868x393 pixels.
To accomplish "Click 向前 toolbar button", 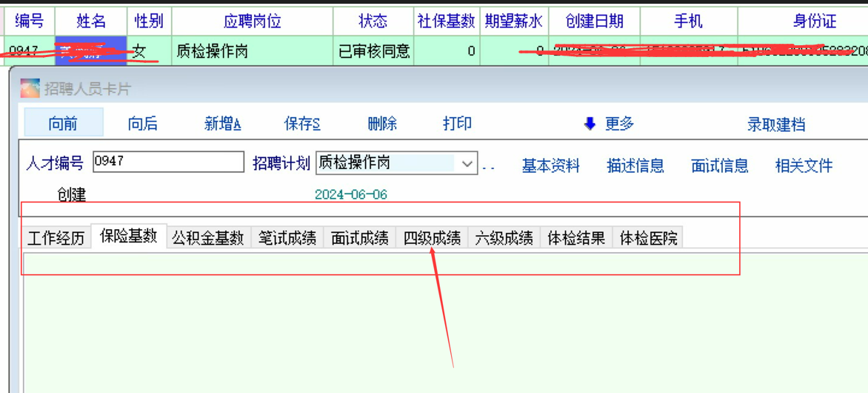I will point(63,124).
